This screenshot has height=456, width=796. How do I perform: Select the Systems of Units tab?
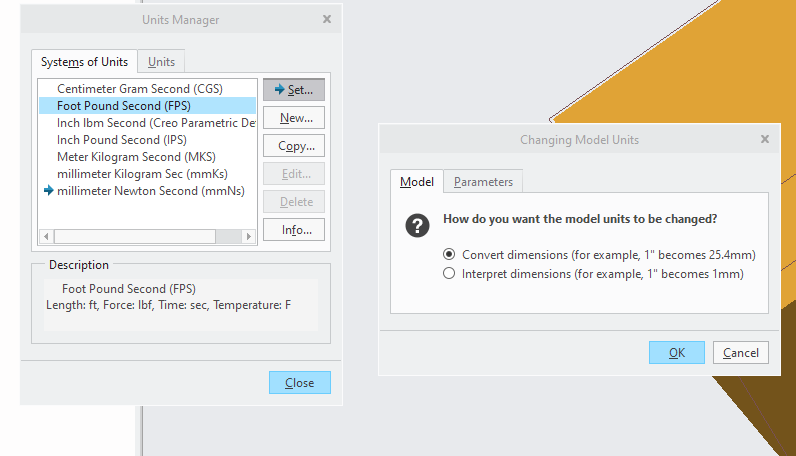coord(84,61)
